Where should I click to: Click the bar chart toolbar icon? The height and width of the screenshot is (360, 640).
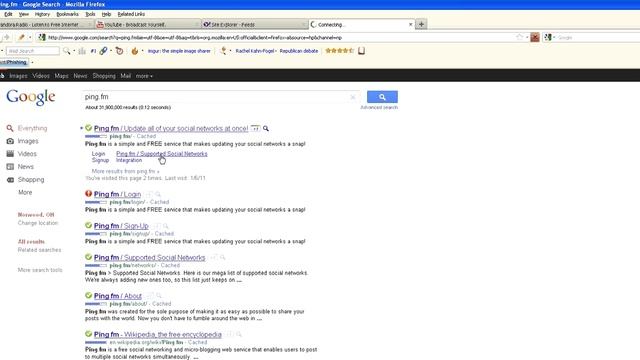click(x=82, y=51)
